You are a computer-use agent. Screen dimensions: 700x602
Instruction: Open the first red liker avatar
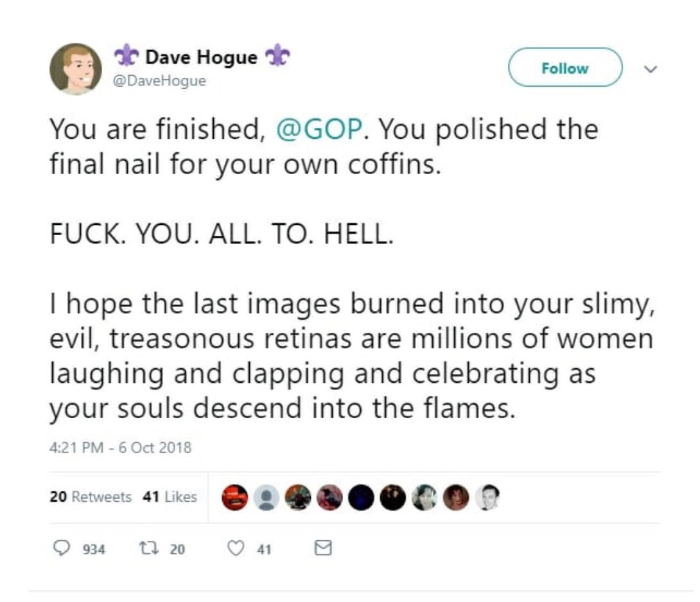[234, 497]
